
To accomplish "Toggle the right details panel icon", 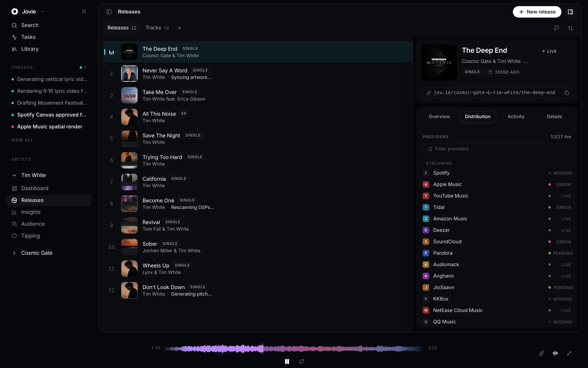I will click(x=570, y=12).
